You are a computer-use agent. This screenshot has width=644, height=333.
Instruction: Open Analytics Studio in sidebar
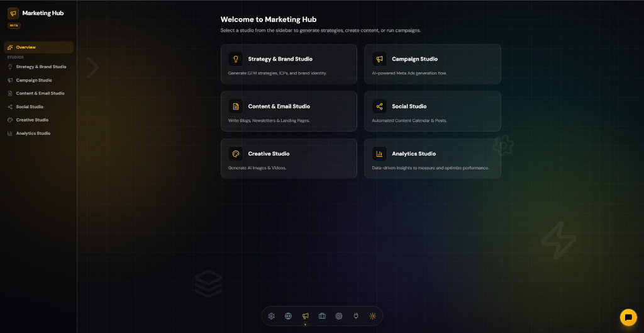tap(38, 133)
